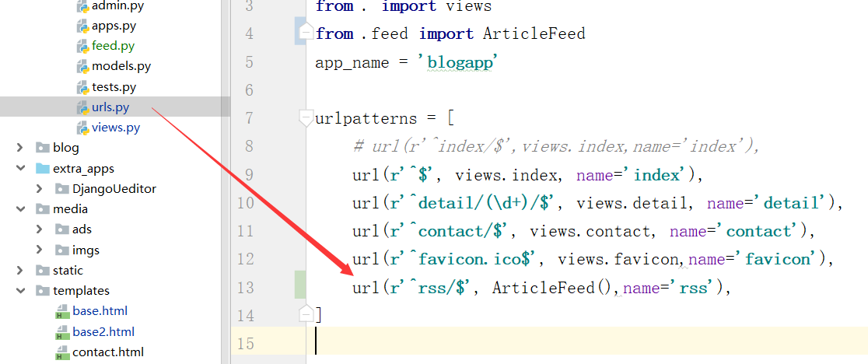Open models.py in project tree
Screen dimensions: 868x364
tap(121, 66)
